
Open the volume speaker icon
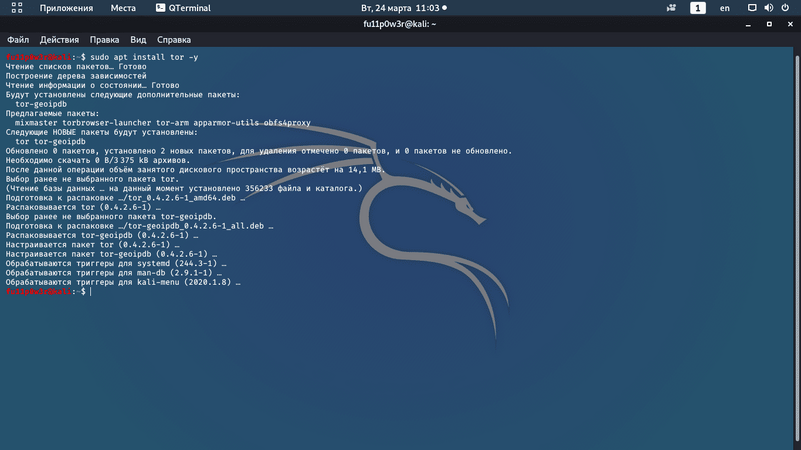[768, 8]
